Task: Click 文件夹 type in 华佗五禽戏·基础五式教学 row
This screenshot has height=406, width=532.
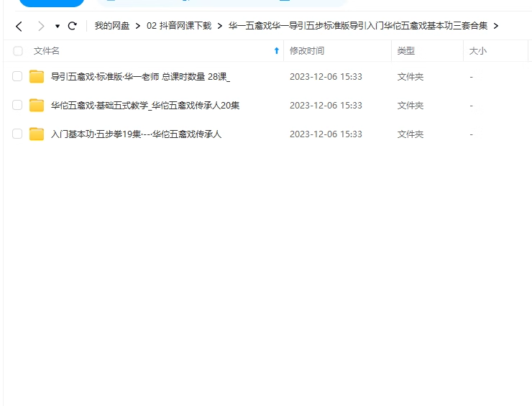Action: [411, 106]
